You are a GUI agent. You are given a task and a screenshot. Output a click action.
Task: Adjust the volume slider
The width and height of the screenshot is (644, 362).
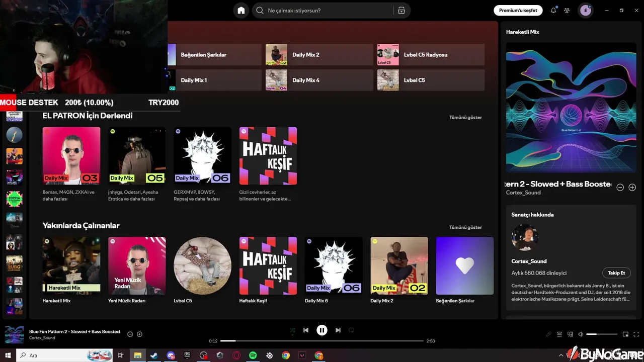pos(602,334)
